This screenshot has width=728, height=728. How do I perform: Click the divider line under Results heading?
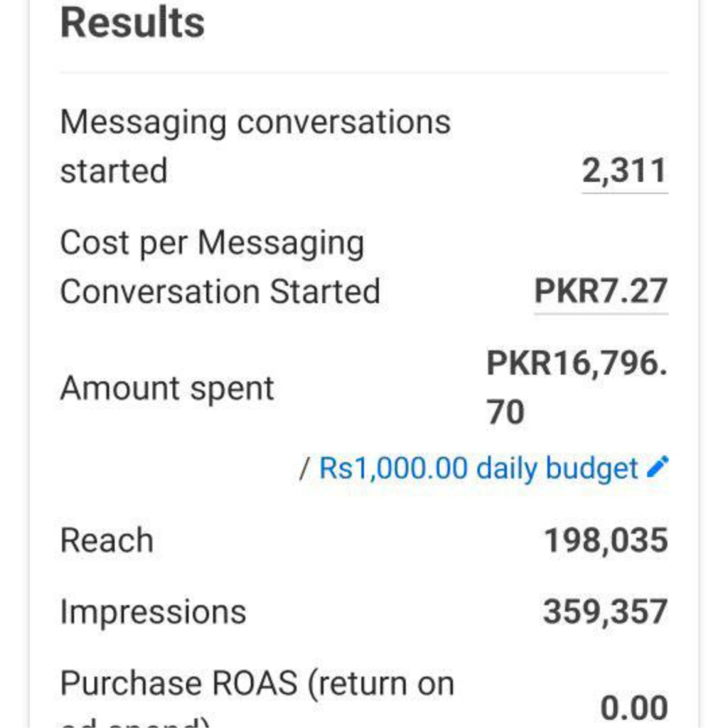(364, 73)
